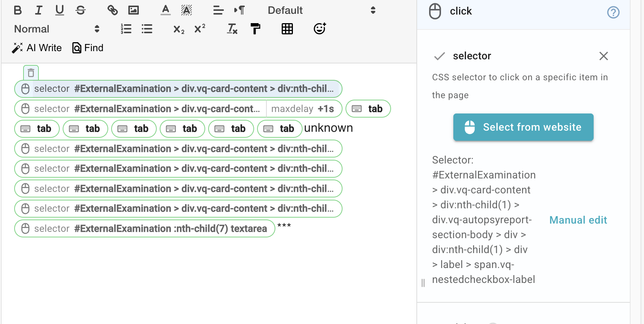Select the format painter tool
The height and width of the screenshot is (324, 644).
255,29
